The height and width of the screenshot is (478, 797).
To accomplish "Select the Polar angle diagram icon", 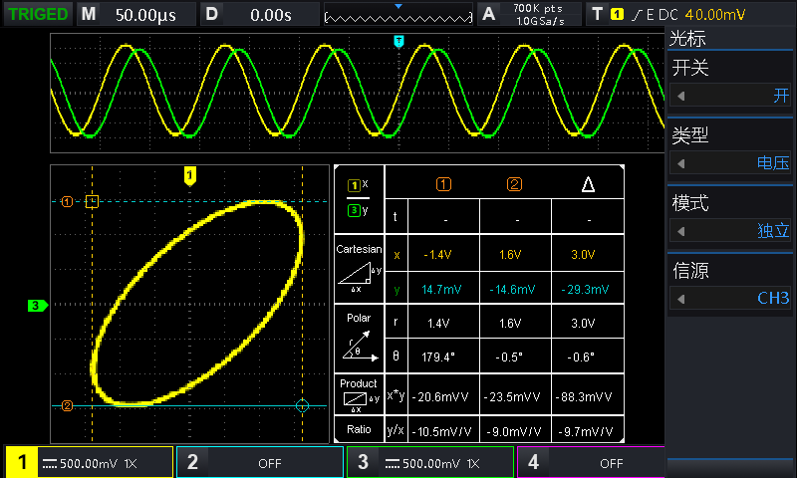I will click(358, 345).
